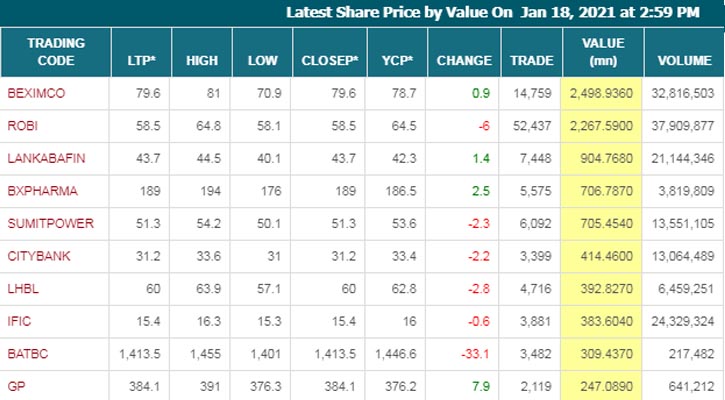Sort by the TRADING CODE column header

(x=55, y=52)
